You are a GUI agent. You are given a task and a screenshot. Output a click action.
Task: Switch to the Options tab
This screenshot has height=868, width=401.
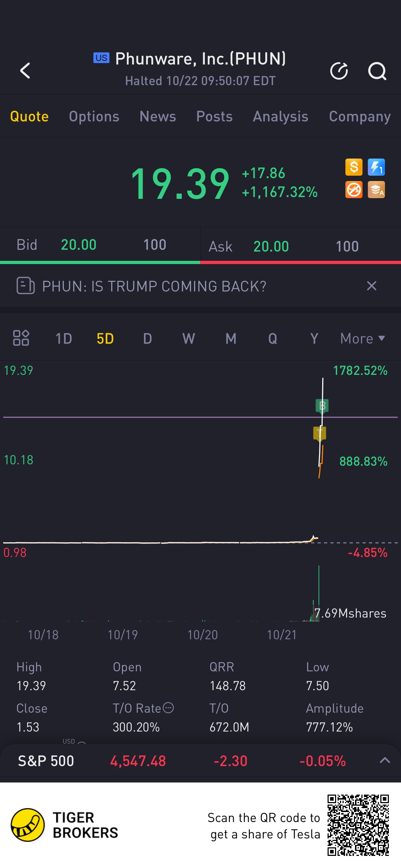click(x=94, y=117)
